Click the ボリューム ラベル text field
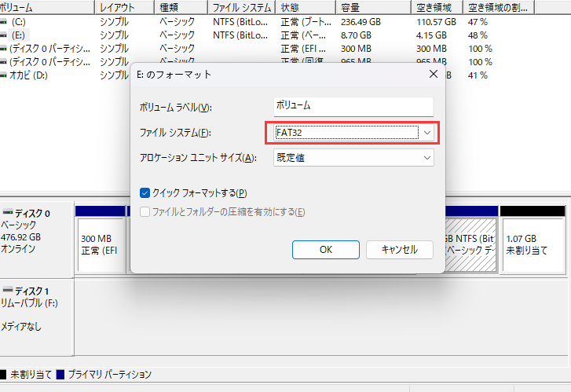This screenshot has width=571, height=392. [x=353, y=106]
